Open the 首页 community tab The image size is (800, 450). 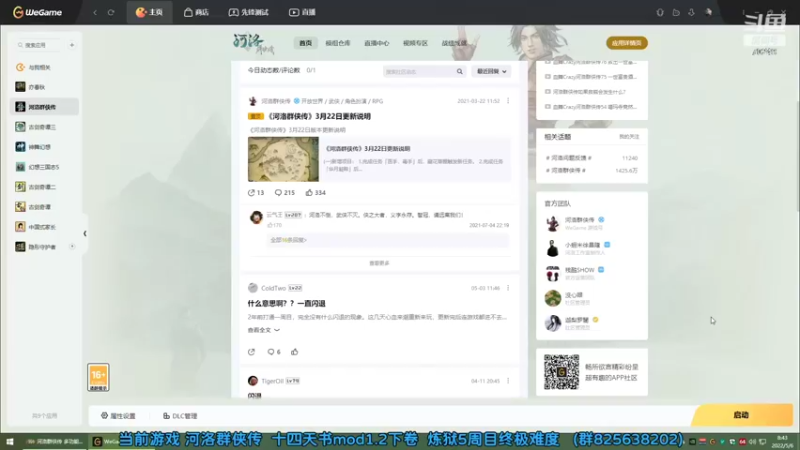[x=306, y=43]
